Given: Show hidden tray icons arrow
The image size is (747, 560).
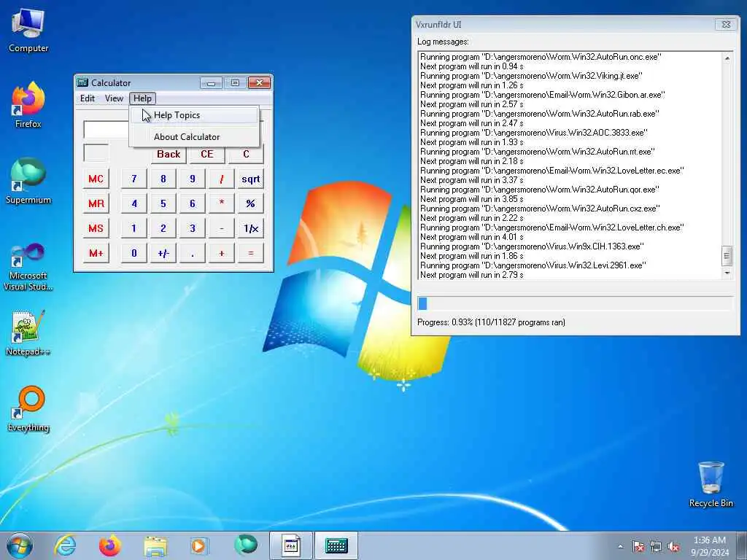Looking at the screenshot, I should pyautogui.click(x=620, y=546).
